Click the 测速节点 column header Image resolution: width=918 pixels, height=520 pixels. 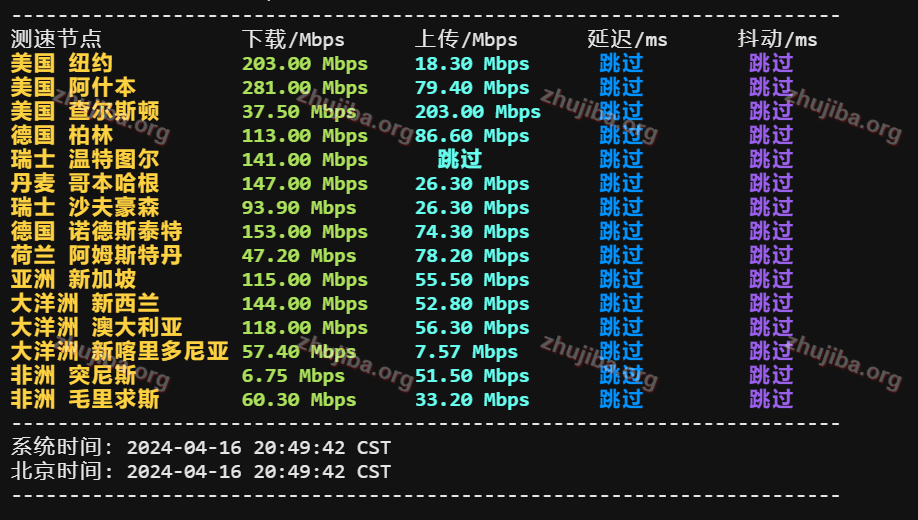[x=56, y=39]
